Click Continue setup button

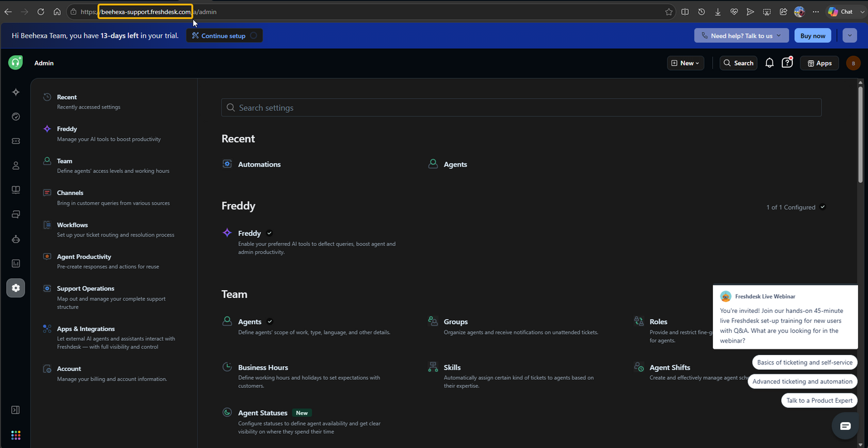click(x=224, y=35)
